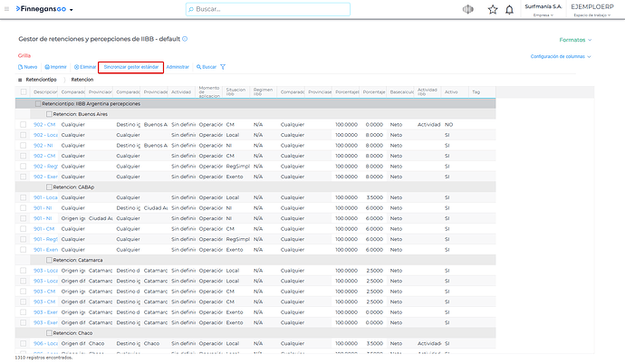The image size is (625, 364).
Task: Print the grid with Imprimir
Action: click(55, 67)
